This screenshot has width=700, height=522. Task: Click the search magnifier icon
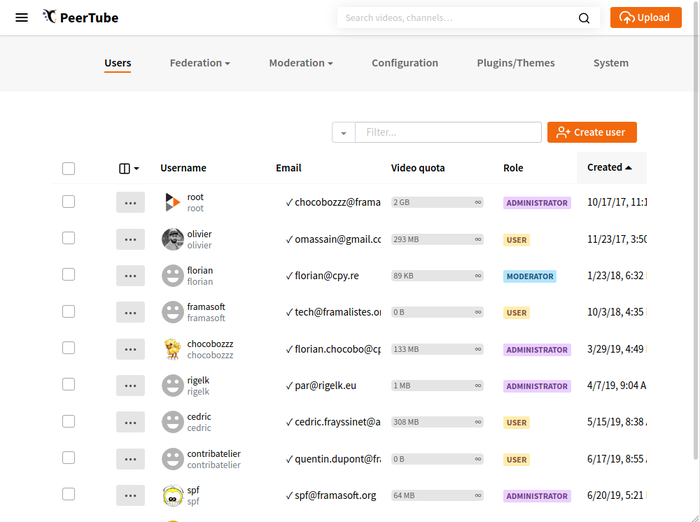[x=584, y=18]
